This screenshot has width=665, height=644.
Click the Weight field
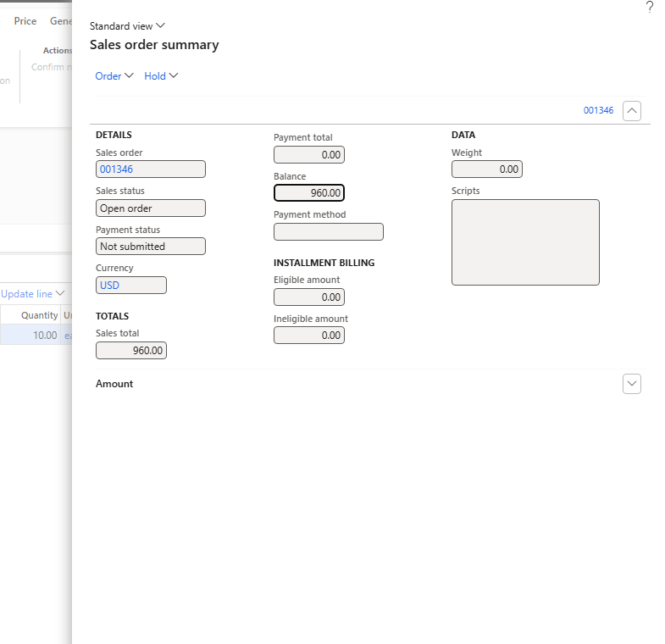[x=487, y=169]
